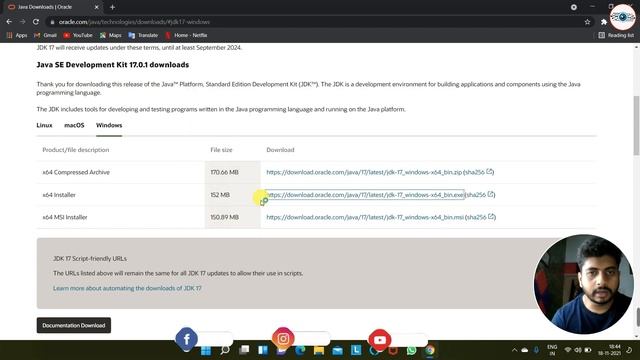
Task: Open WhatsApp from the taskbar
Action: [412, 350]
